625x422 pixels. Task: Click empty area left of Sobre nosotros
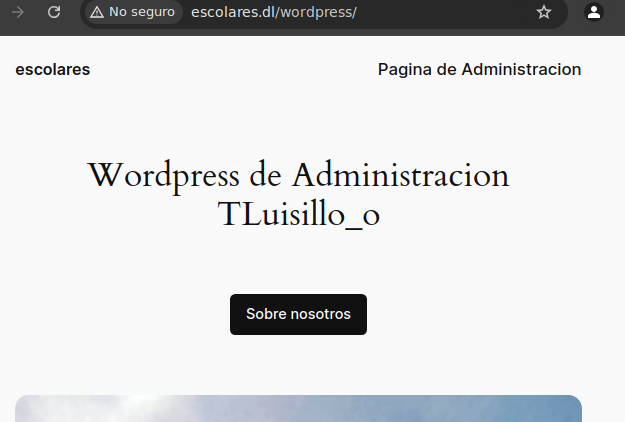[120, 314]
